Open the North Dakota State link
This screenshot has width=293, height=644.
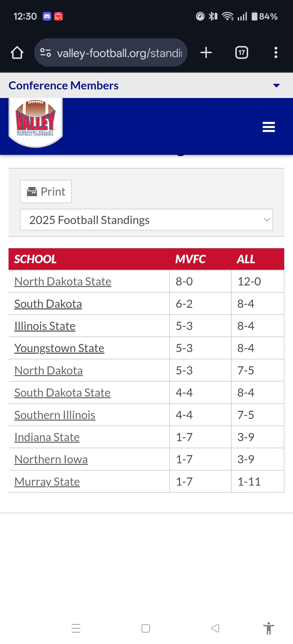(x=63, y=282)
